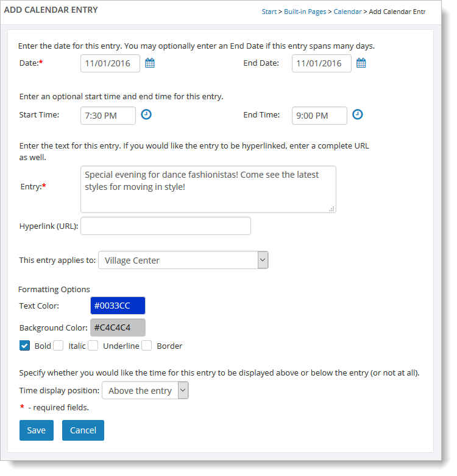The height and width of the screenshot is (476, 457).
Task: Enable the Underline checkbox
Action: (93, 346)
